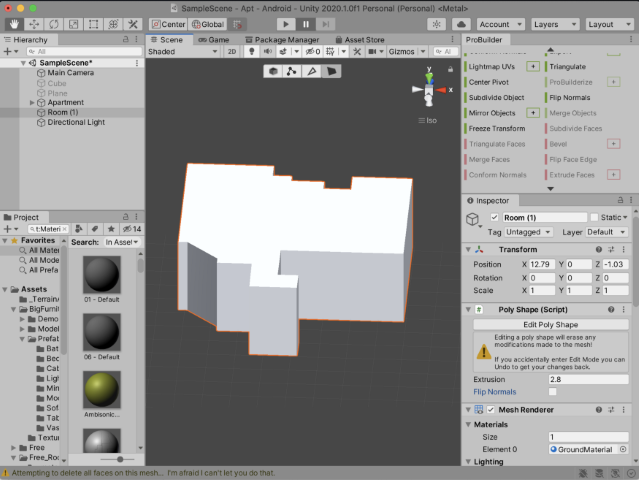The image size is (639, 480).
Task: Click the Play button
Action: [286, 23]
